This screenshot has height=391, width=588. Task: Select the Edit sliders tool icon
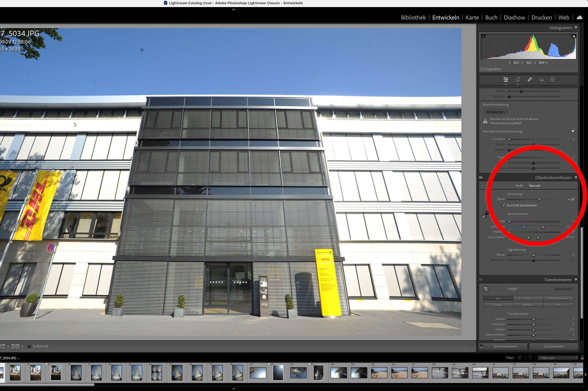(506, 80)
